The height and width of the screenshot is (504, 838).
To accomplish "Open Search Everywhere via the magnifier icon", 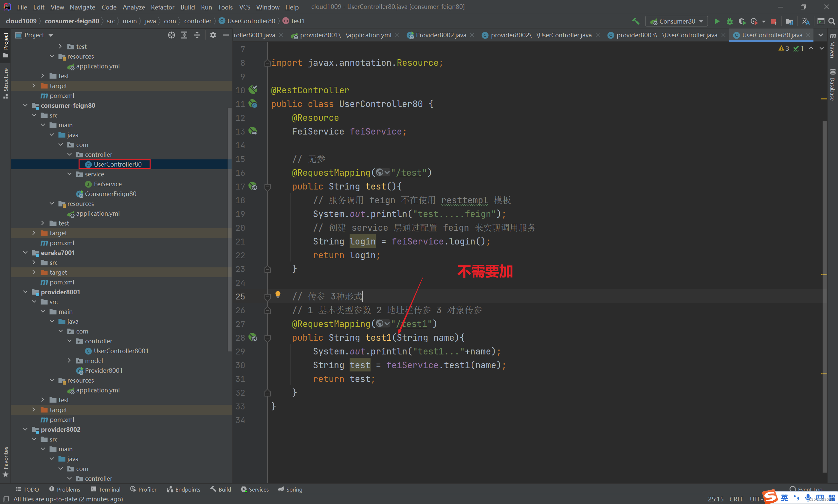I will point(831,21).
